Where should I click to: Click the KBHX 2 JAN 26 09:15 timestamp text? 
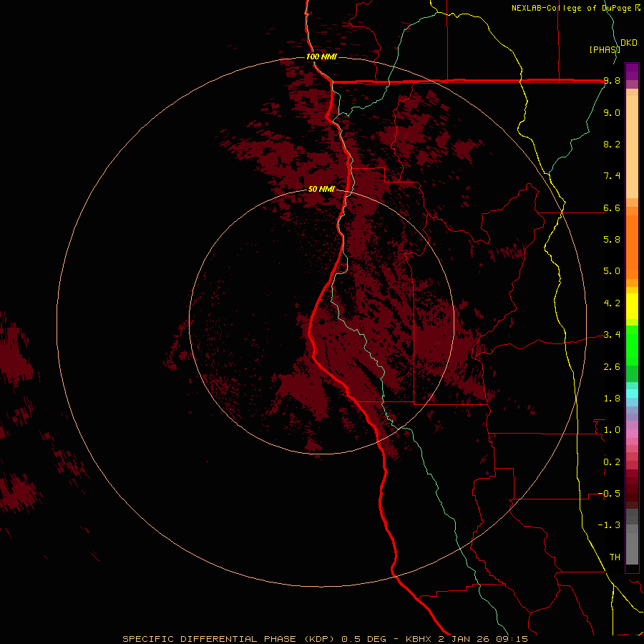pyautogui.click(x=467, y=639)
